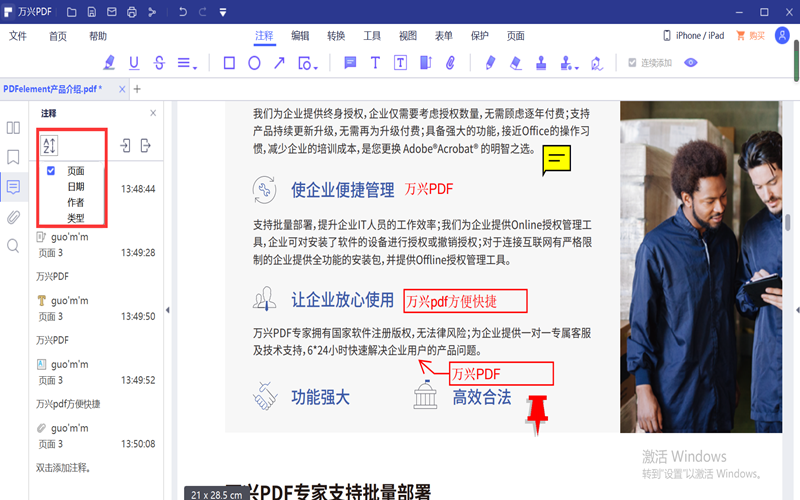Toggle hide annotations eye icon
This screenshot has width=800, height=500.
tap(690, 63)
